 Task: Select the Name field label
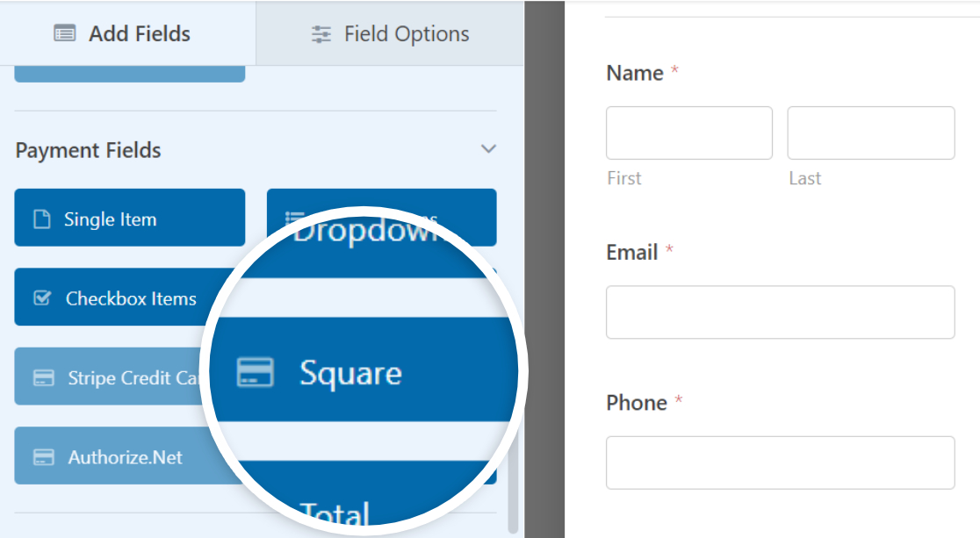[634, 73]
